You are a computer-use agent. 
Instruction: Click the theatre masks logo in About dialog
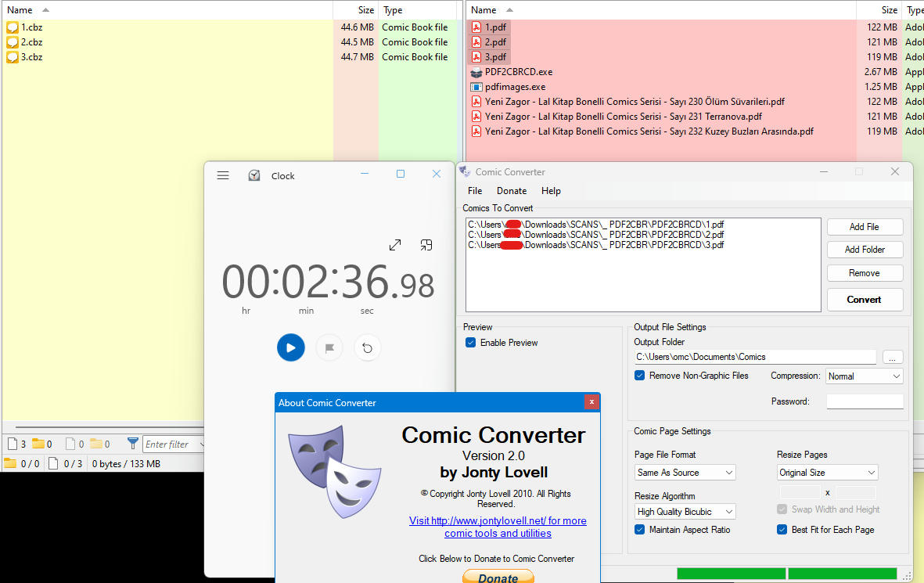334,472
